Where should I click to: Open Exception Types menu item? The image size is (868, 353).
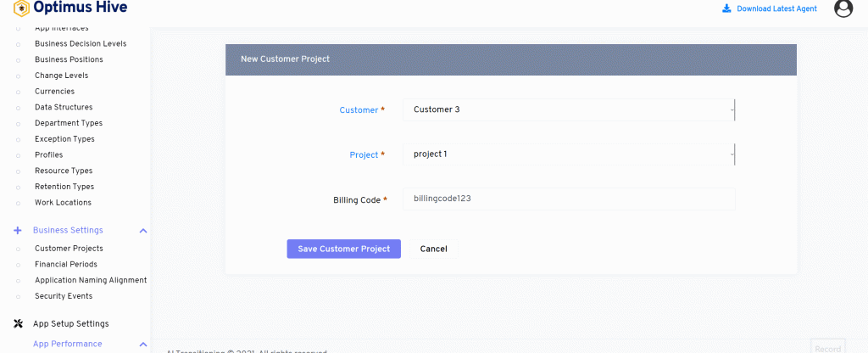(x=64, y=139)
